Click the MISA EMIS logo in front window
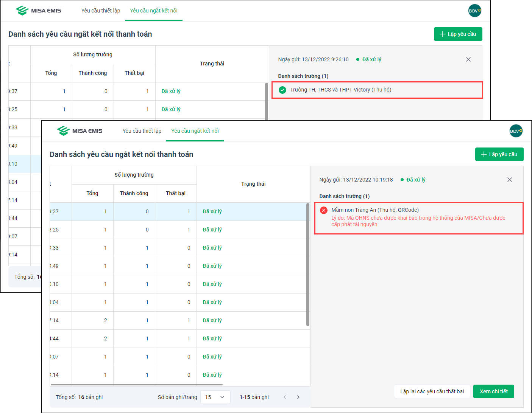The width and height of the screenshot is (532, 413). pyautogui.click(x=80, y=131)
